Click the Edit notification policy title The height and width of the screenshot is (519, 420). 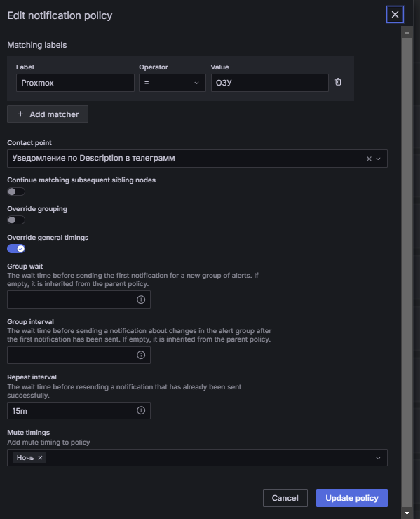(x=60, y=15)
